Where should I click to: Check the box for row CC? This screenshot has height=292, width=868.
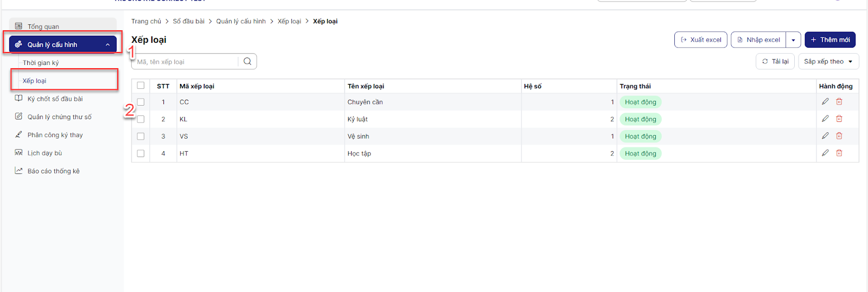tap(141, 102)
